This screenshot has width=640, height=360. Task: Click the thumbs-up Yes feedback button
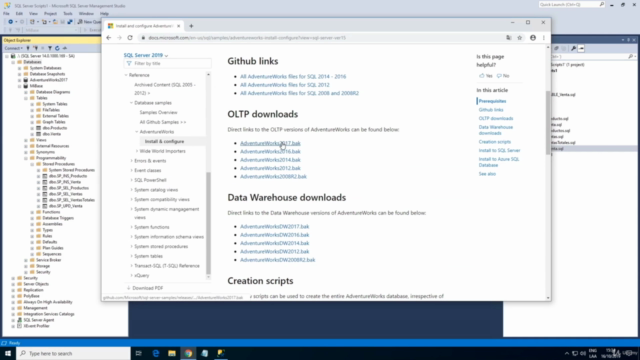(x=486, y=76)
